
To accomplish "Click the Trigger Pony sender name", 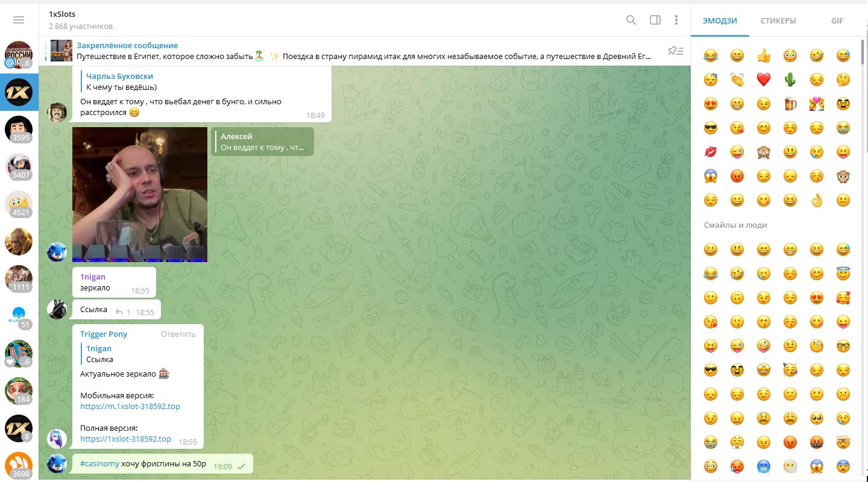I will (104, 334).
